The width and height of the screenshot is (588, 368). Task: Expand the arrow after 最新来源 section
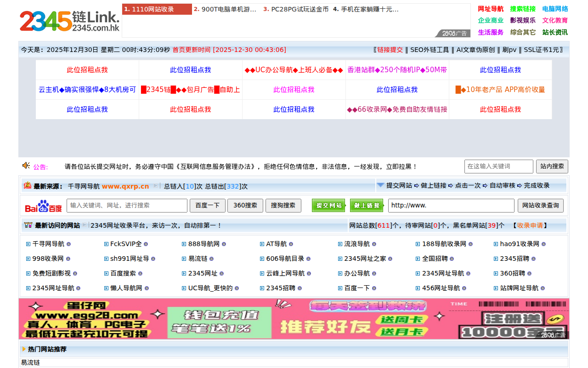pyautogui.click(x=155, y=185)
